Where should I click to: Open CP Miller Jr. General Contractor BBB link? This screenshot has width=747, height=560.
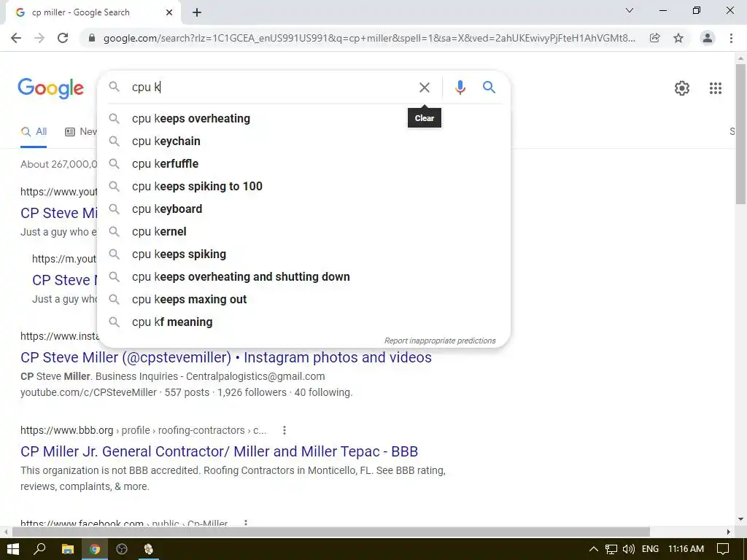(219, 451)
